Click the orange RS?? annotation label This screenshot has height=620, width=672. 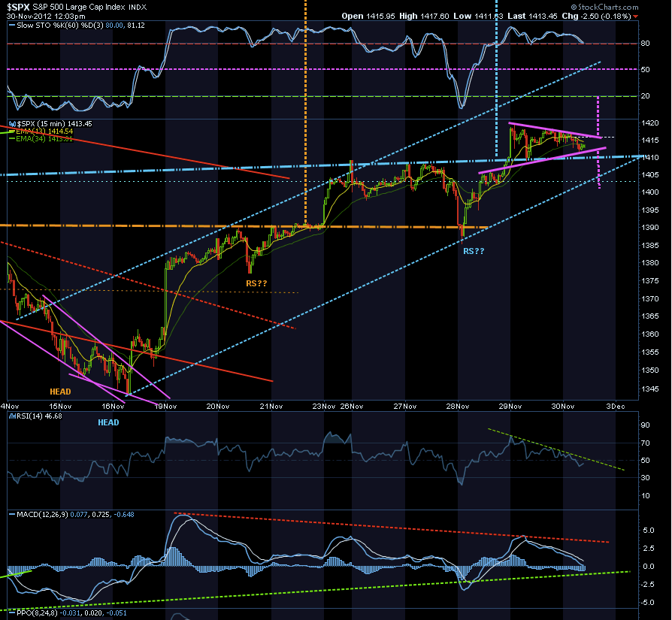click(x=256, y=283)
